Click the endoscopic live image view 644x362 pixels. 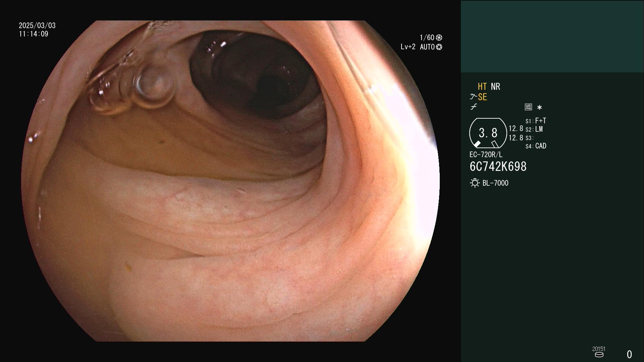pyautogui.click(x=230, y=181)
